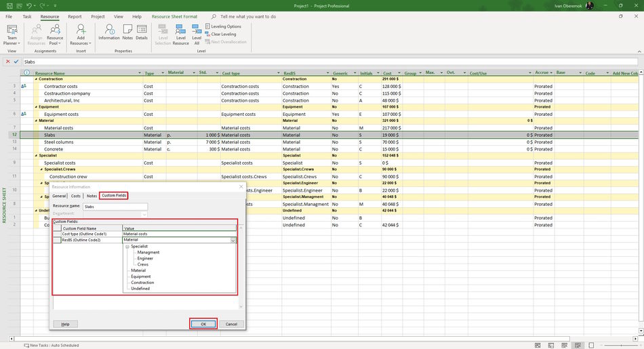This screenshot has height=349, width=644.
Task: Cancel entry with the red X icon
Action: click(x=8, y=62)
